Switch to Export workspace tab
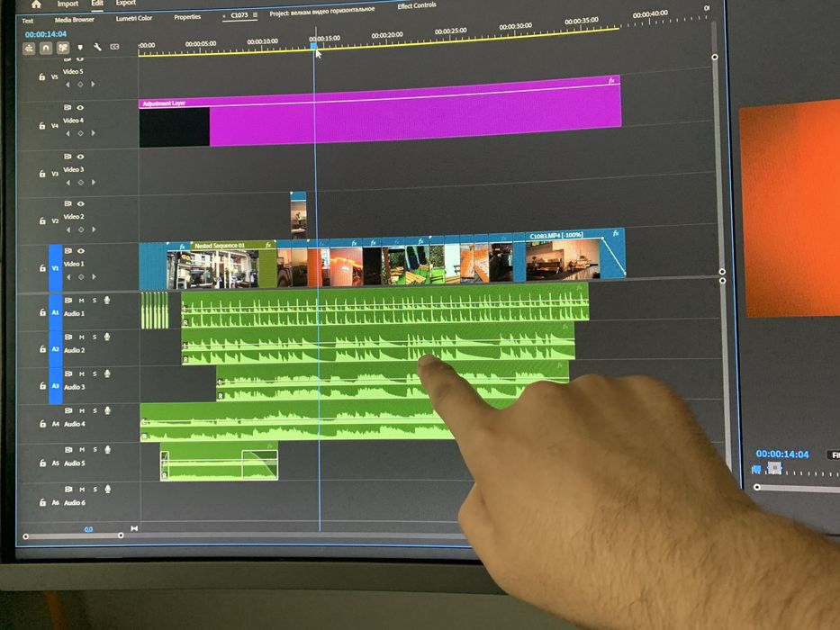Image resolution: width=840 pixels, height=630 pixels. [125, 3]
